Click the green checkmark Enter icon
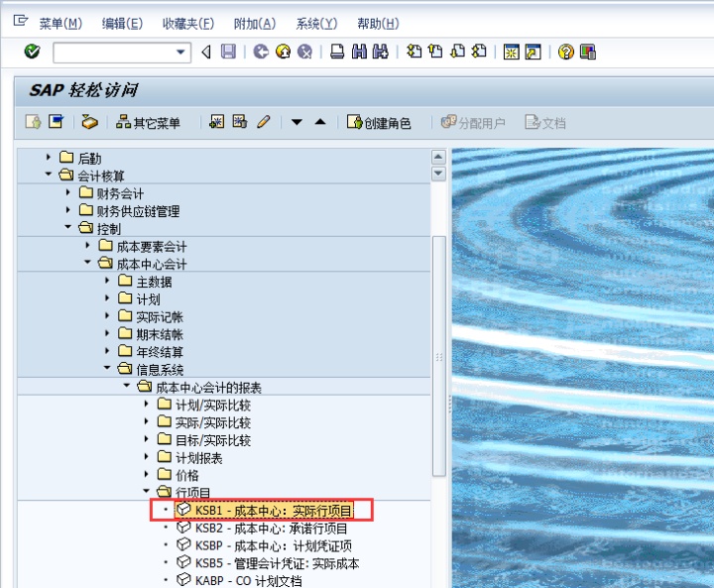The width and height of the screenshot is (714, 588). coord(32,52)
